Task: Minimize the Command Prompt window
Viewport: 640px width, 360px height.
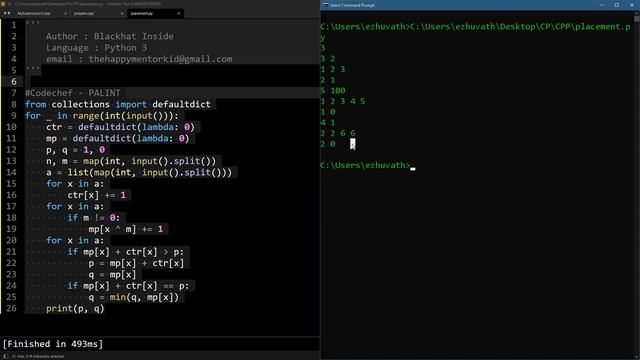Action: tap(602, 5)
